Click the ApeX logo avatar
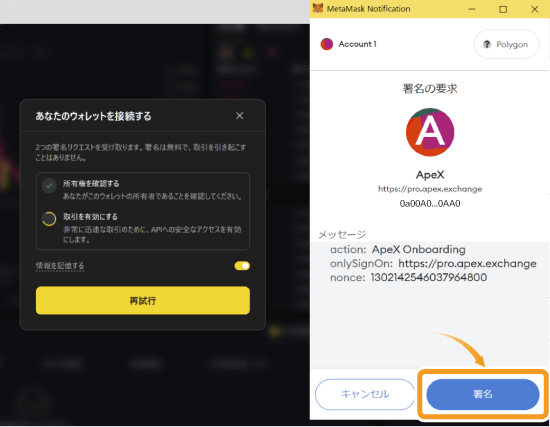Screen dimensions: 550x427 [430, 132]
